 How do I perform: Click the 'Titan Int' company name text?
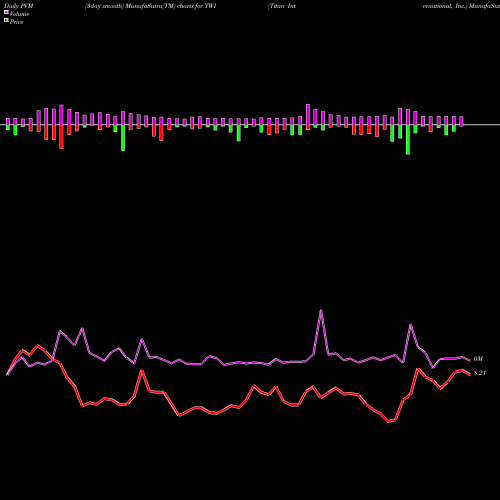click(282, 6)
